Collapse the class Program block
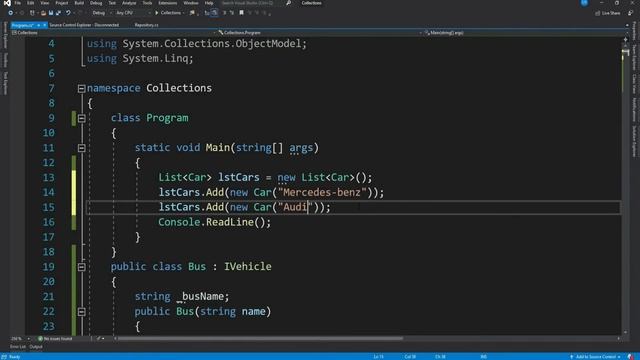Viewport: 640px width, 360px height. tap(81, 118)
